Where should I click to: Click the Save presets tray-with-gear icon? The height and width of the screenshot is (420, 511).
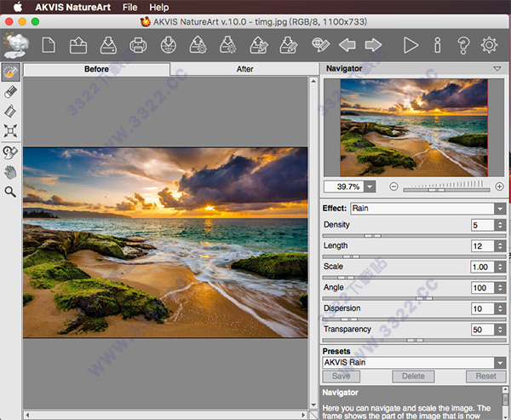coord(227,45)
